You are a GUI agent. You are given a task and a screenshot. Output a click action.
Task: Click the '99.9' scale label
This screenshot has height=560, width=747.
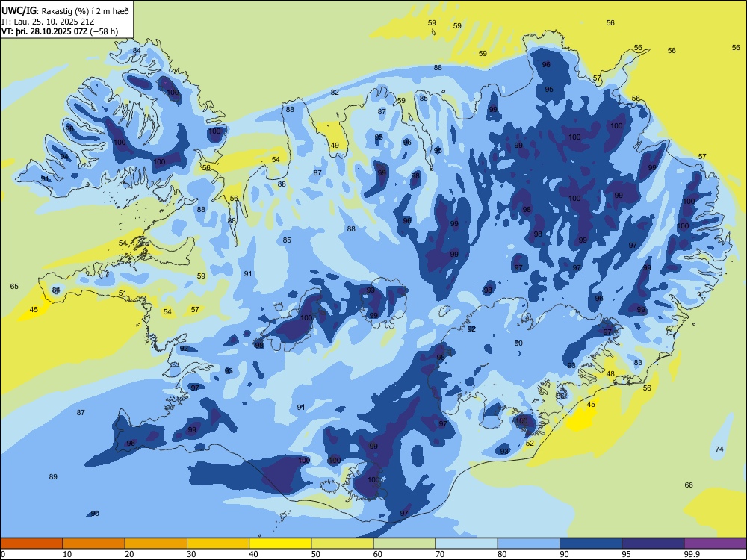point(692,554)
